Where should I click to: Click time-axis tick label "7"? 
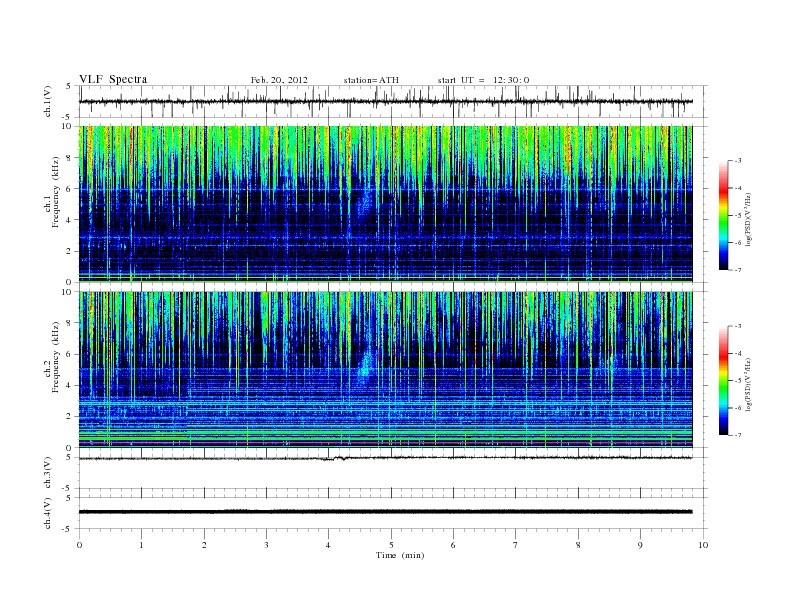516,545
